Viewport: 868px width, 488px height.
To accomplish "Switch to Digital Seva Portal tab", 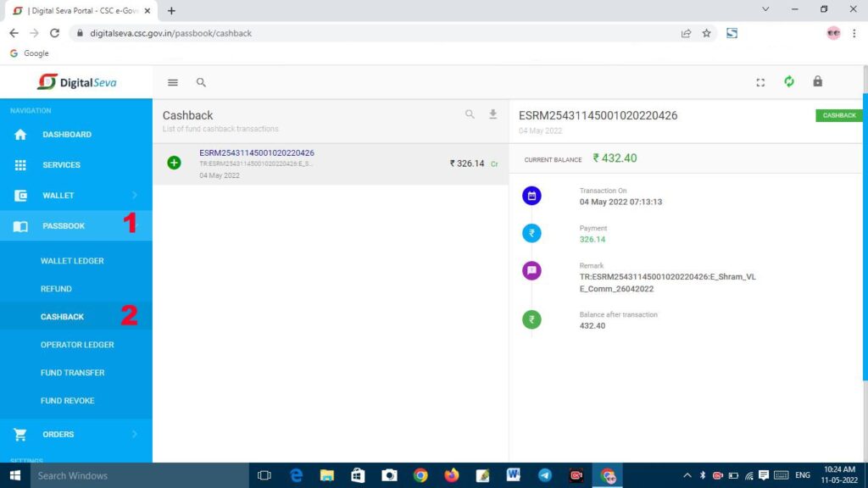I will point(81,10).
